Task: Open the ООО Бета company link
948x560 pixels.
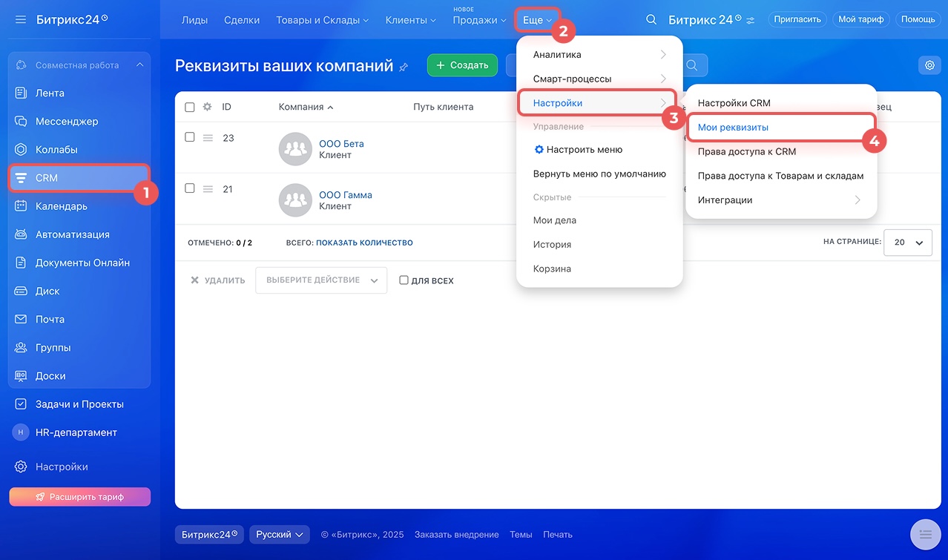Action: click(341, 144)
